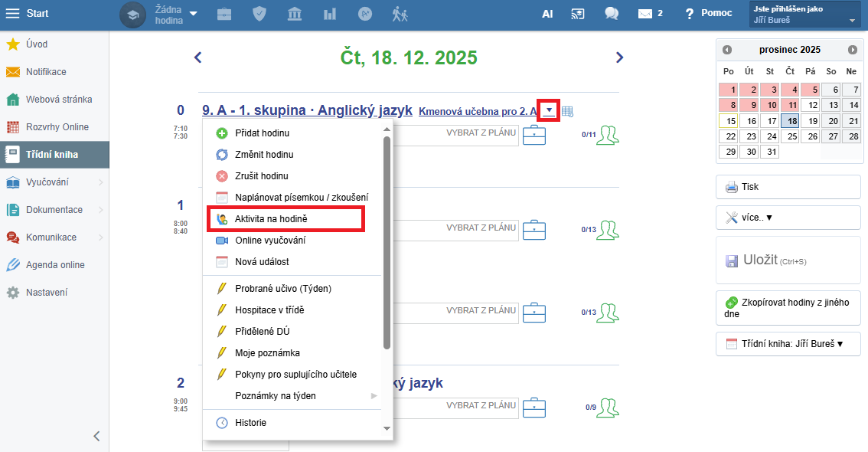Go to next day with right arrow

[619, 57]
